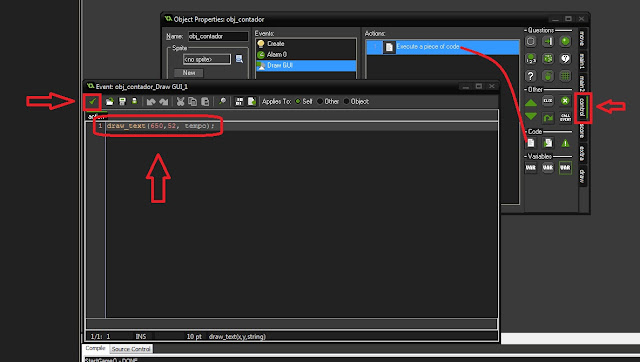
Task: Click the Exit Event X action
Action: point(565,101)
